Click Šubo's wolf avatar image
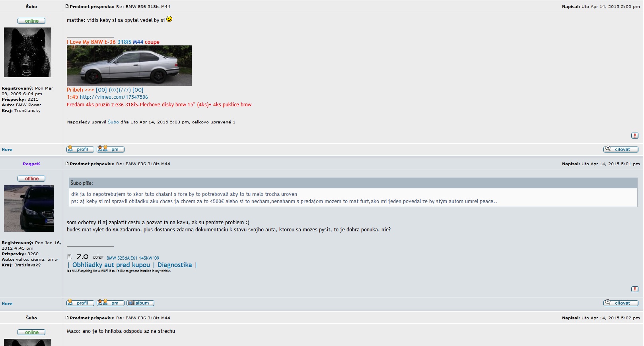Viewport: 644px width, 346px height. click(27, 52)
